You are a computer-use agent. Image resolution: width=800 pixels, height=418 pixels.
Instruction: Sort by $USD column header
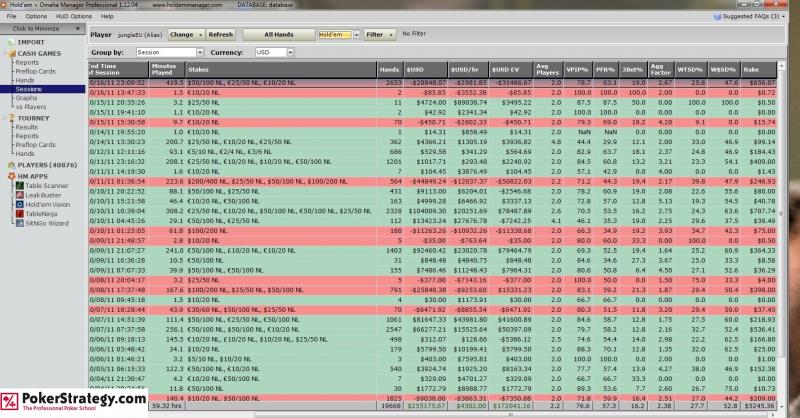pos(426,69)
